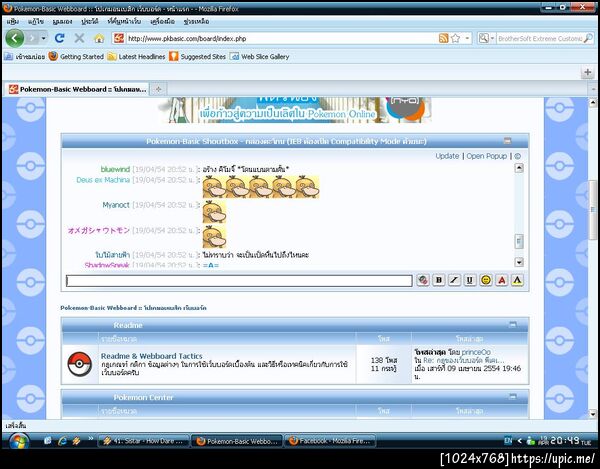Open the yellow A highlight color picker
Screen dimensions: 600x469
click(x=517, y=280)
